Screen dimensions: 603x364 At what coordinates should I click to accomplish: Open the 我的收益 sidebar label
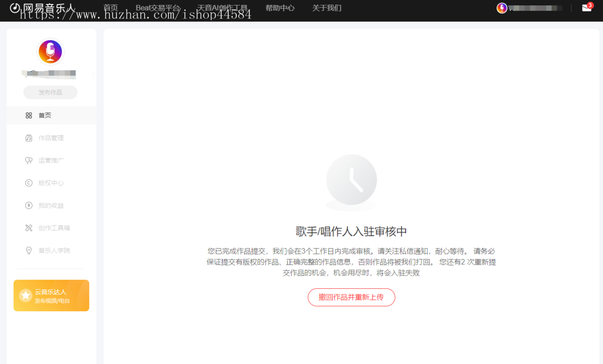point(51,205)
